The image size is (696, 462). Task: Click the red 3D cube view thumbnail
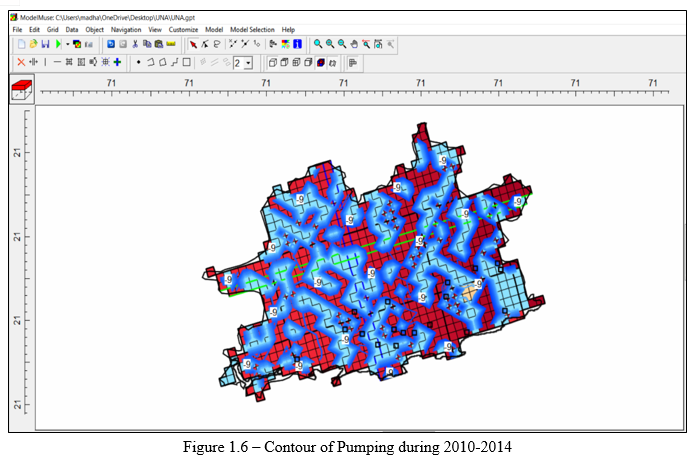(x=22, y=89)
